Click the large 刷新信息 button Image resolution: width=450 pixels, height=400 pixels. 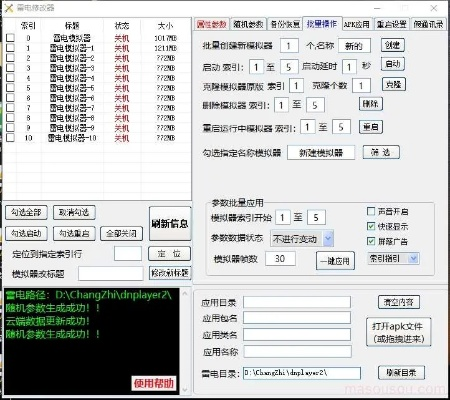170,223
